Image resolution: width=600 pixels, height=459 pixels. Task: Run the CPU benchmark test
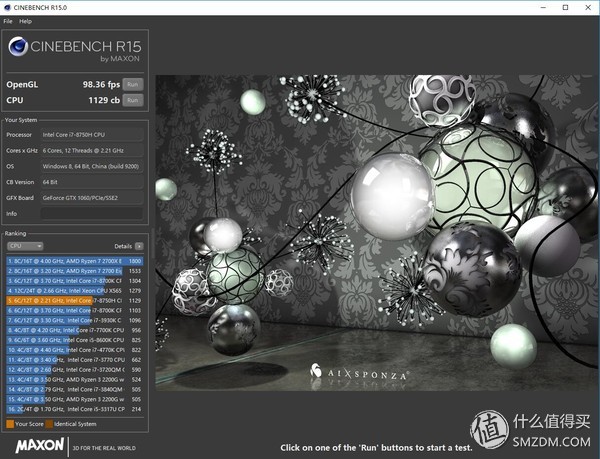(133, 100)
